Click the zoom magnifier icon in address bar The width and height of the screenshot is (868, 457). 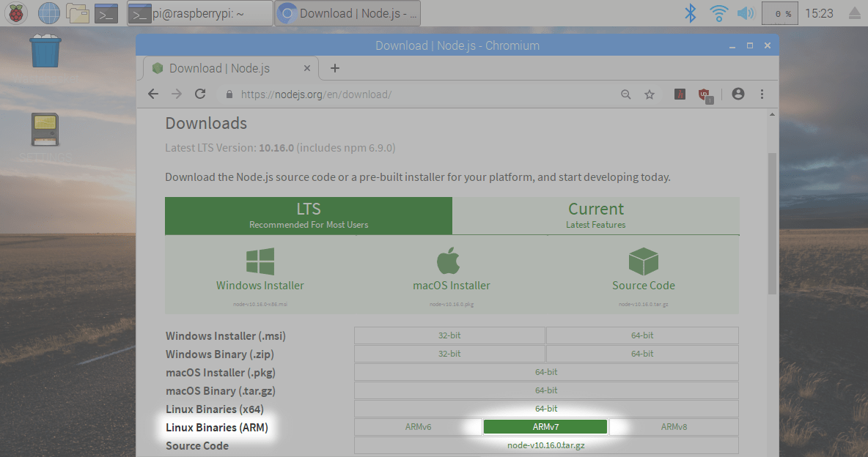tap(625, 94)
